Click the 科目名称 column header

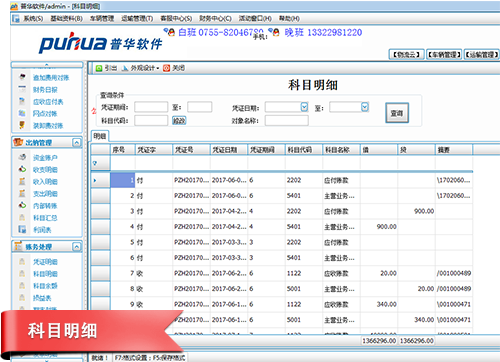coord(341,150)
